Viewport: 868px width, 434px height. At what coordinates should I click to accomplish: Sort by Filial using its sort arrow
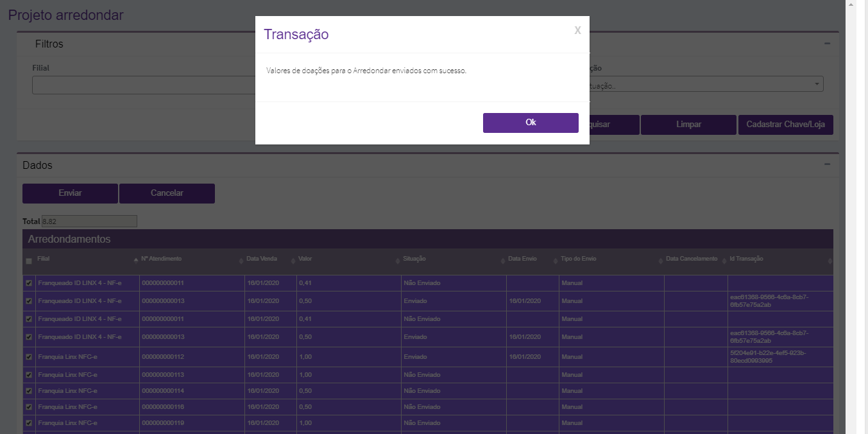tap(135, 261)
